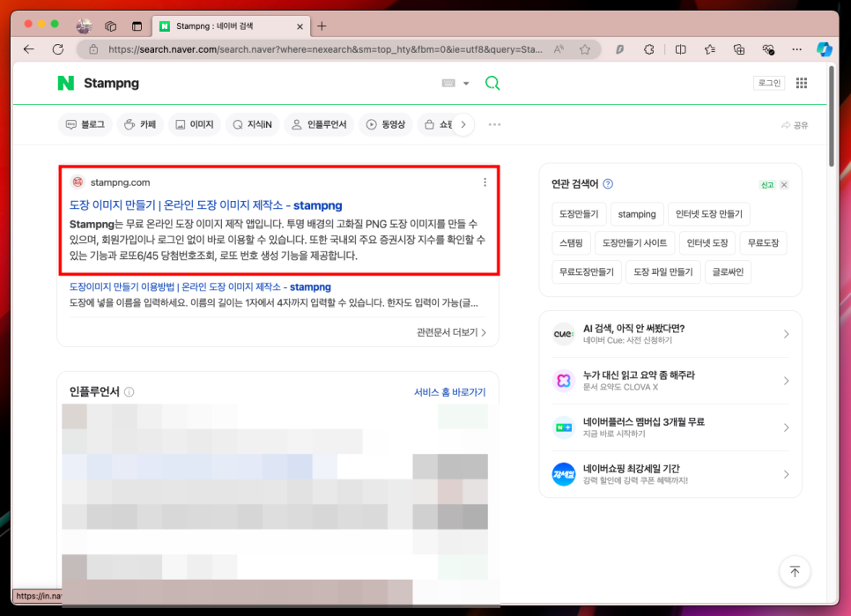
Task: Switch to the 인플루언서 tab
Action: [319, 125]
